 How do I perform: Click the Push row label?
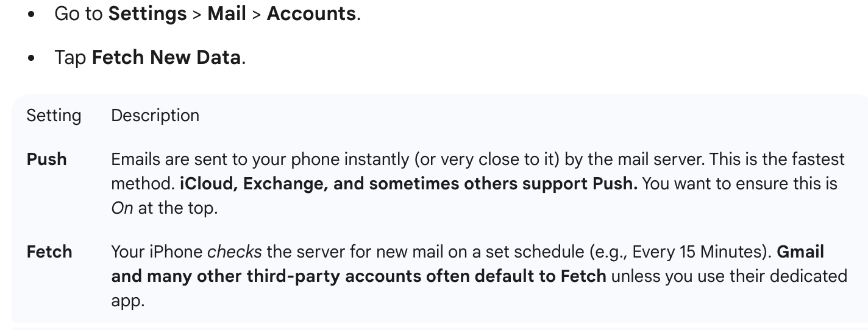click(x=47, y=160)
